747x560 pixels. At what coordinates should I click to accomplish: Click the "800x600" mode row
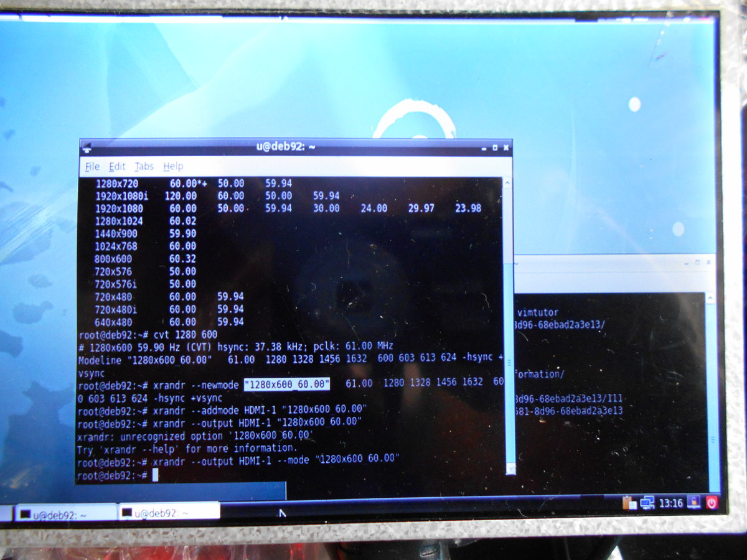point(146,259)
